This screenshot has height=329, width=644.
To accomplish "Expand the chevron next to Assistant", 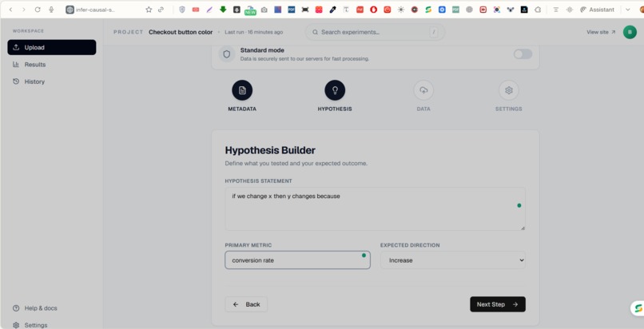I will tap(627, 10).
